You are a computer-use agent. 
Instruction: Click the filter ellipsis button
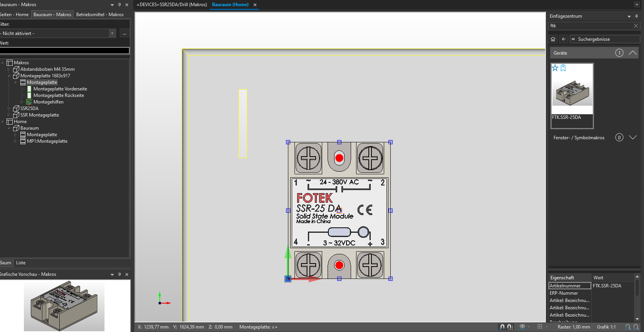pyautogui.click(x=124, y=33)
